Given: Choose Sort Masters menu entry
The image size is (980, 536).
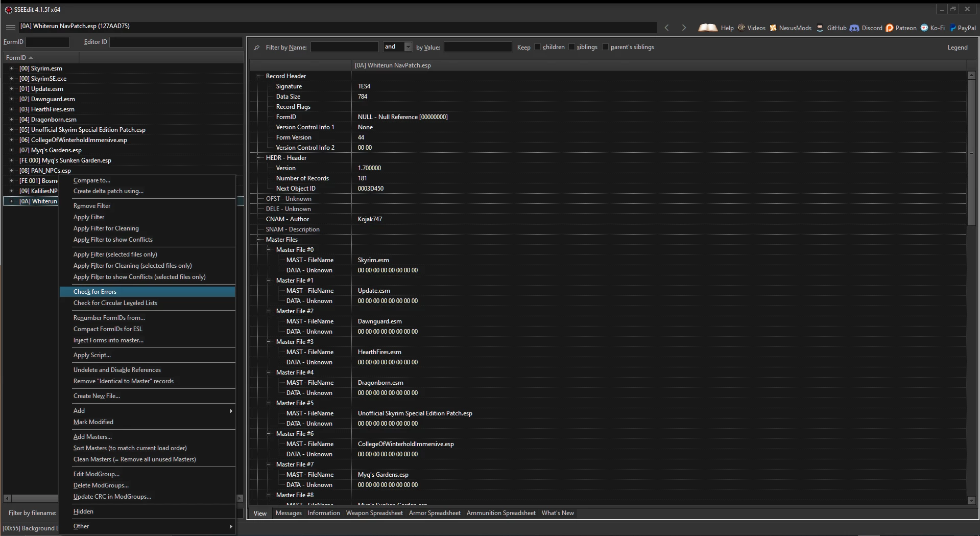Looking at the screenshot, I should (147, 448).
